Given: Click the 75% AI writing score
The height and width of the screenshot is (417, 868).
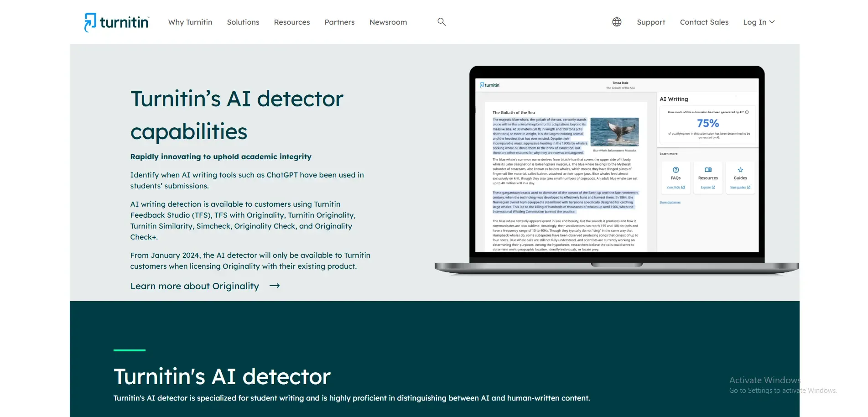Looking at the screenshot, I should (708, 123).
